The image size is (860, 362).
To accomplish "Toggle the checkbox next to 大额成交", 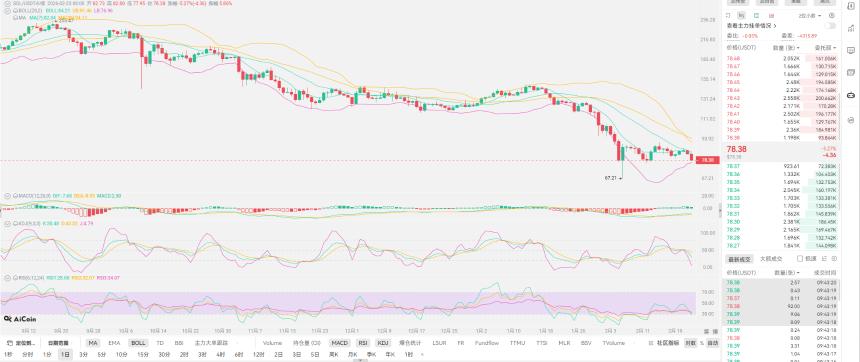I will (800, 258).
